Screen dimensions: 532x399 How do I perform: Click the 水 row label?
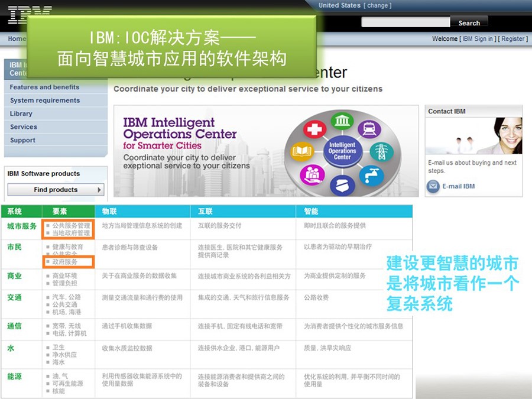tap(11, 348)
